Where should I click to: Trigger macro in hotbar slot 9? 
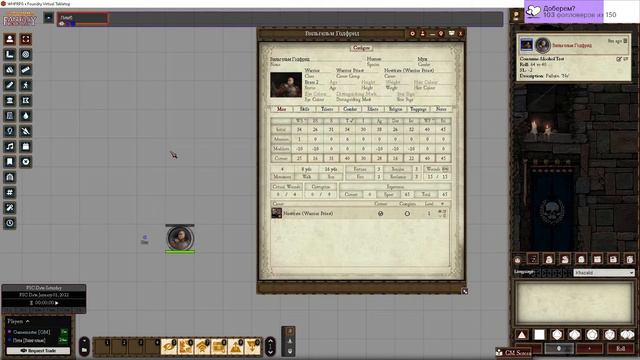pos(236,347)
